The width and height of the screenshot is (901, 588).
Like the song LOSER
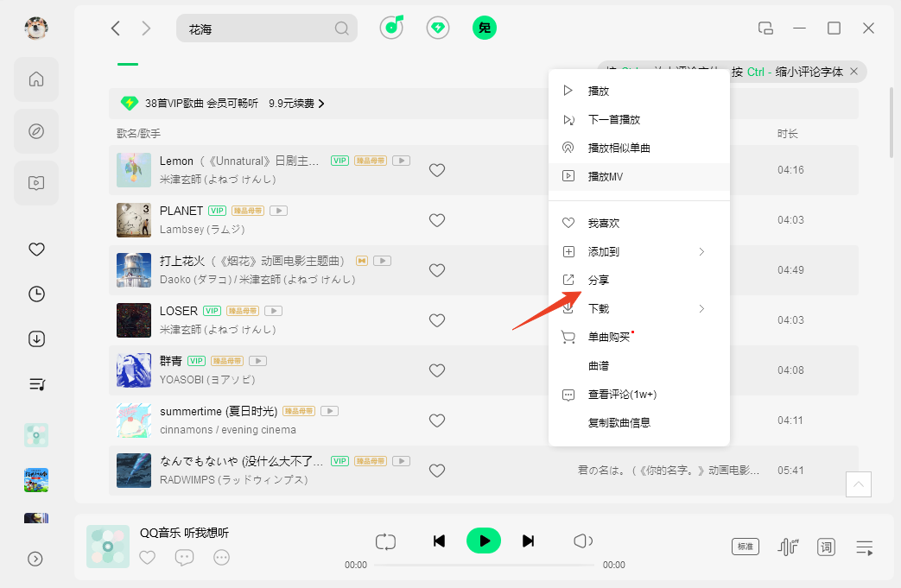(x=437, y=319)
